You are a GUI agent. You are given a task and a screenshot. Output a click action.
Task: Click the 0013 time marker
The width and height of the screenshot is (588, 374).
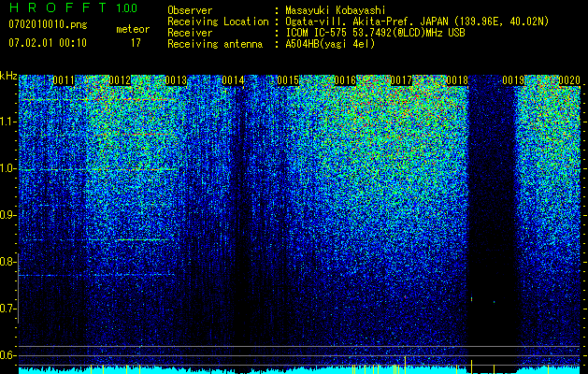tap(176, 80)
